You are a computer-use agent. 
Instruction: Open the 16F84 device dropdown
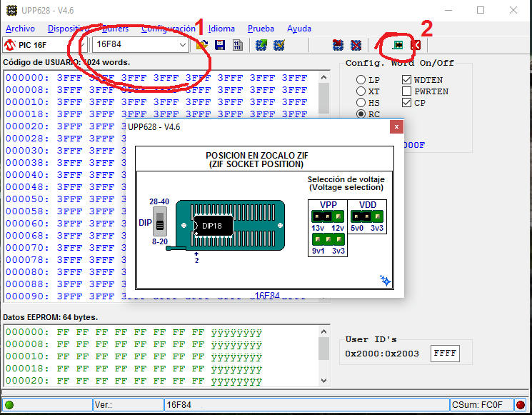pyautogui.click(x=183, y=45)
